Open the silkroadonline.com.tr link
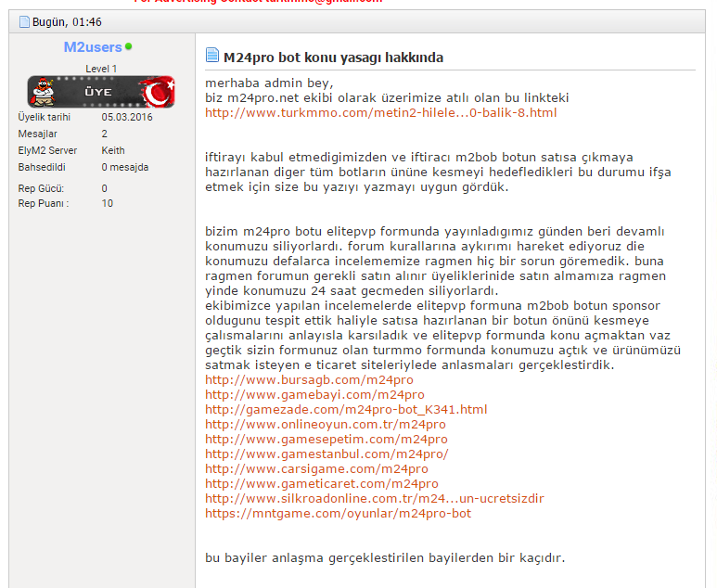Screen dimensions: 717x588 point(375,498)
